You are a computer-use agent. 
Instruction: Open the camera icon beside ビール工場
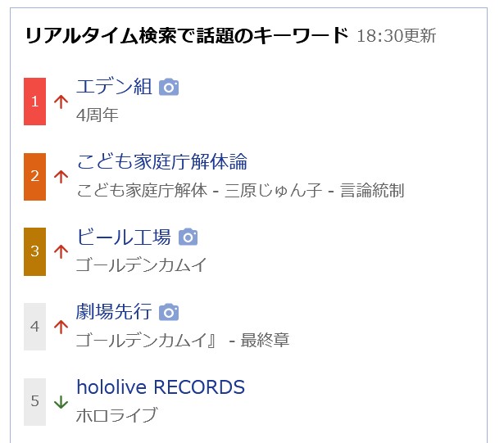coord(188,237)
